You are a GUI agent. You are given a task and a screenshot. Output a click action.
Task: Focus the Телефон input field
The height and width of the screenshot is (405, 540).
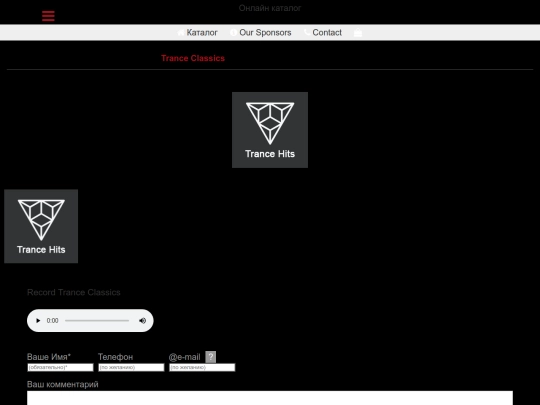pyautogui.click(x=131, y=367)
